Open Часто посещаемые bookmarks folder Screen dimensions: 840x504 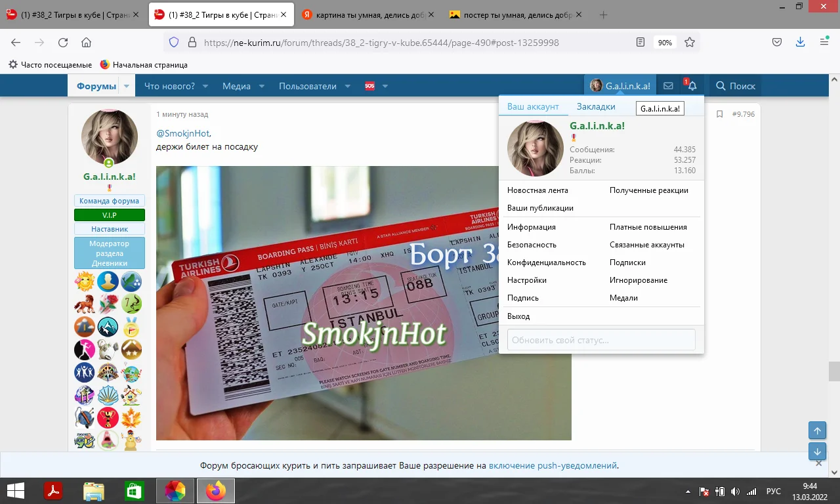coord(50,65)
